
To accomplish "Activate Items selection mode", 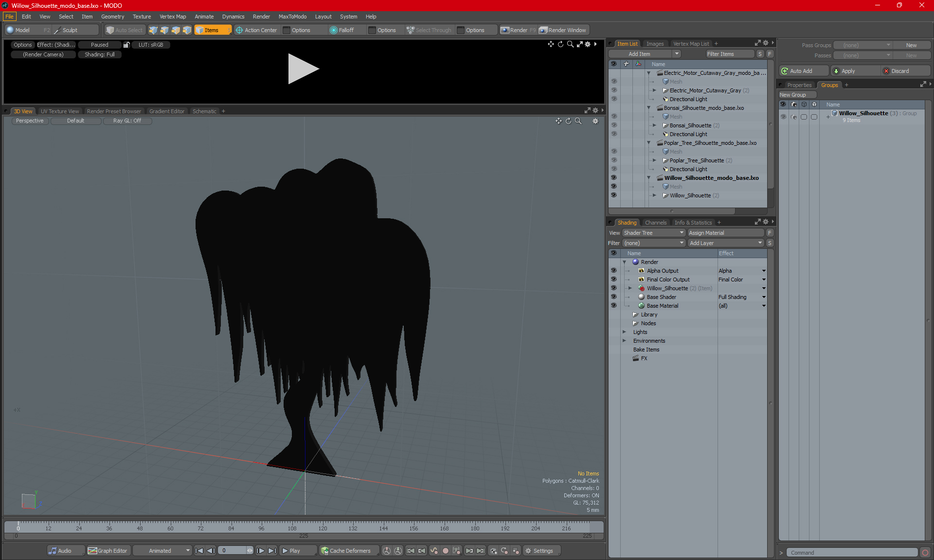I will coord(213,30).
